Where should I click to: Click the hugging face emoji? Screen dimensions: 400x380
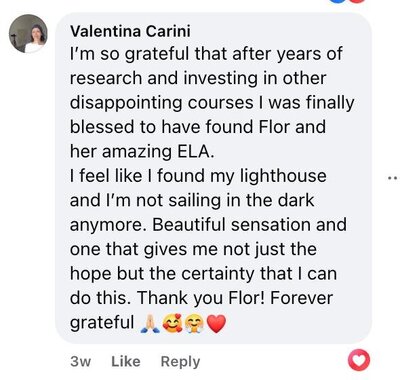coord(195,324)
